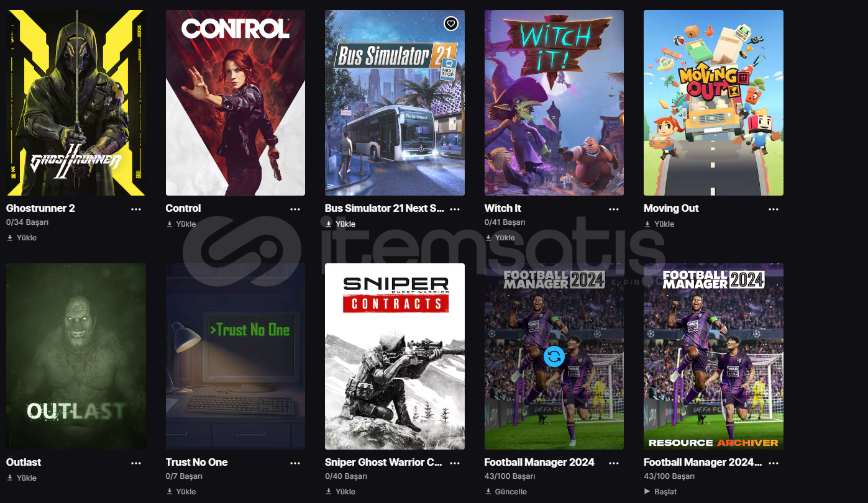Click Yükle install under Ghostrunner 2
This screenshot has height=503, width=868.
point(22,237)
